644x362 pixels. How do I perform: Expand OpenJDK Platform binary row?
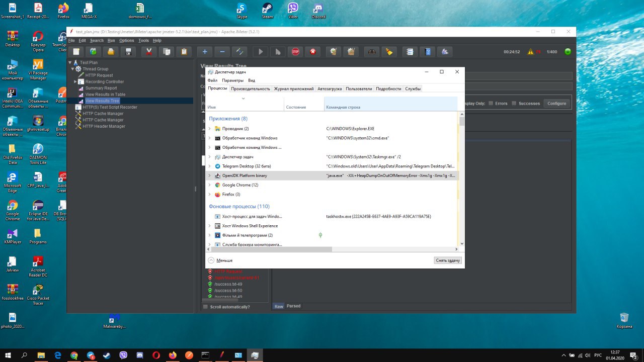click(209, 175)
